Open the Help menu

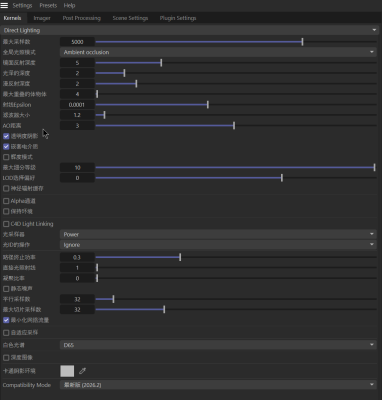click(x=69, y=6)
